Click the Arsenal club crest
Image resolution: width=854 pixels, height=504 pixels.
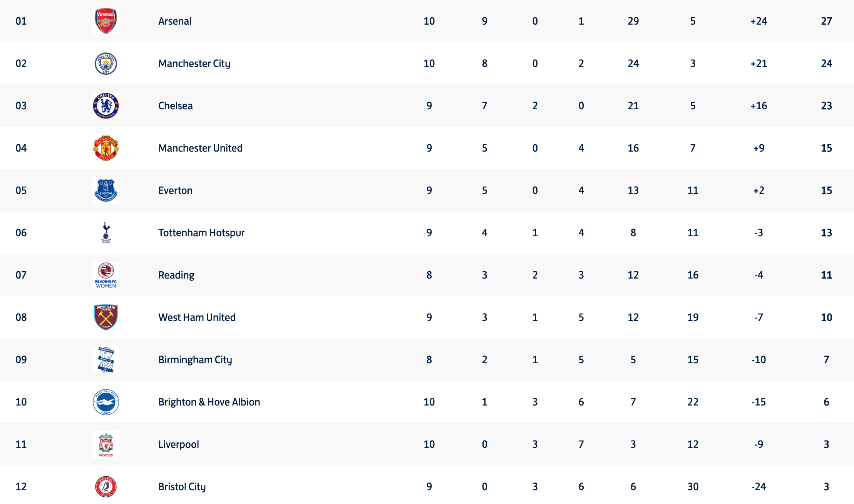(106, 21)
